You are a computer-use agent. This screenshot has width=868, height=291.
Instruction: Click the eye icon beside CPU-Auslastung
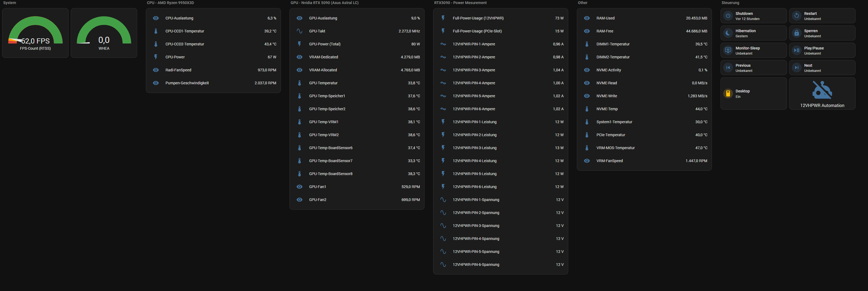(156, 18)
